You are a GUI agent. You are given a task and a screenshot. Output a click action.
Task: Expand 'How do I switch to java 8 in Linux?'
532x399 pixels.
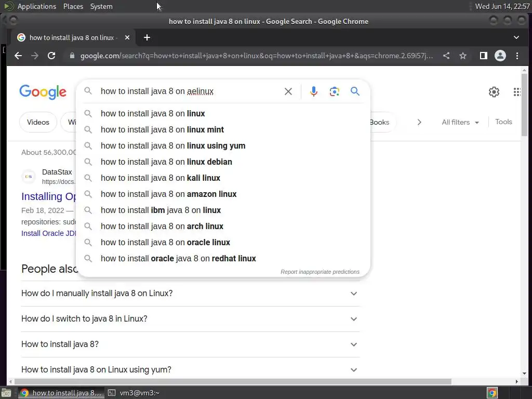(190, 319)
